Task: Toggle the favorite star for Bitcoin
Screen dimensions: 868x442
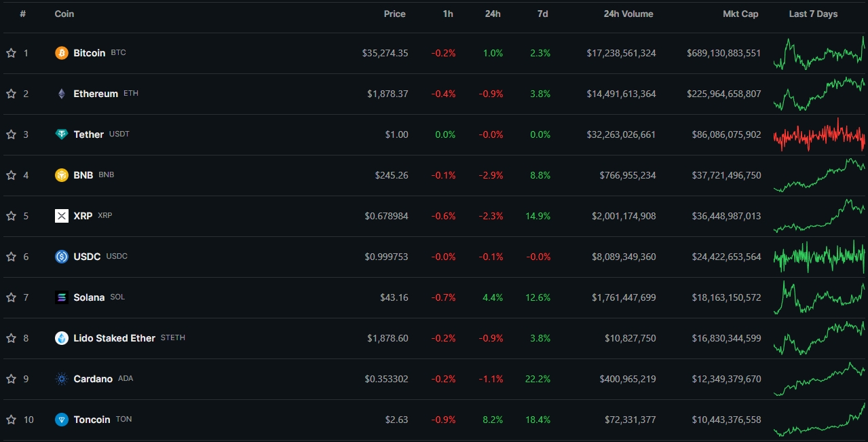Action: pos(11,53)
